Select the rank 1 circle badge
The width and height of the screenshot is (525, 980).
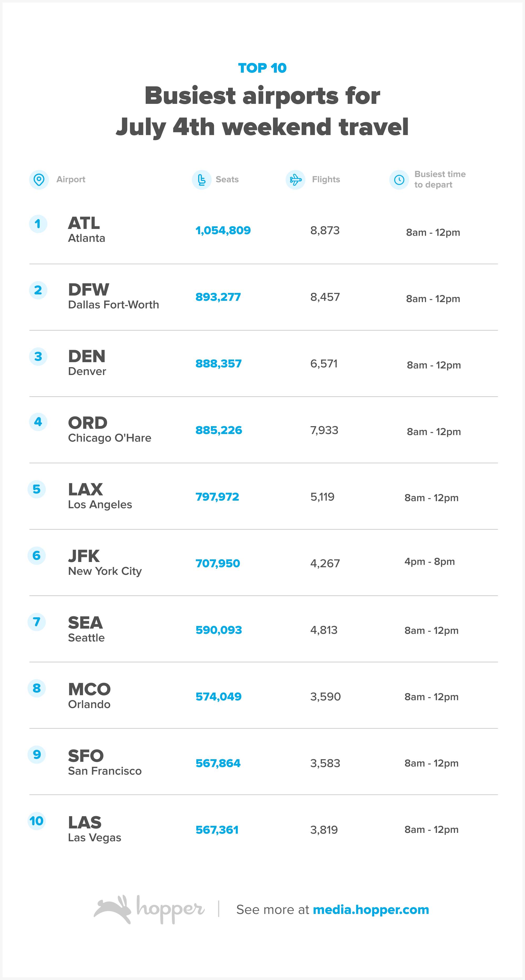point(38,224)
